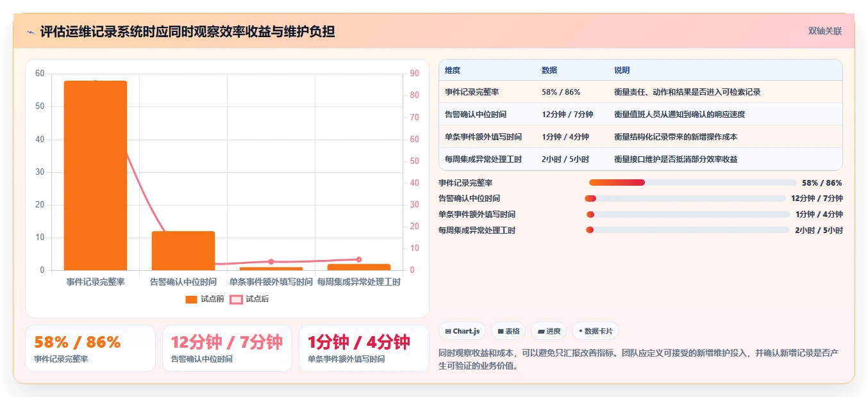Click the sparkle icon in 数据卡片 chip
The width and height of the screenshot is (868, 397).
580,331
